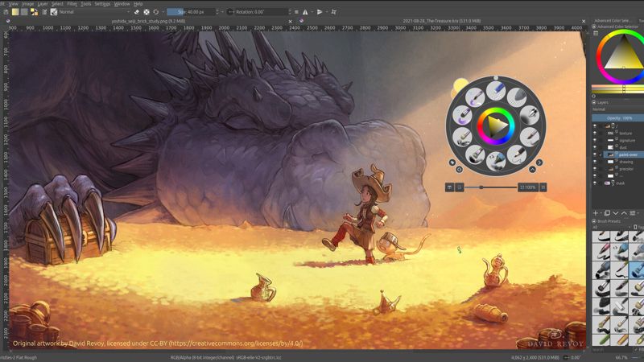Image resolution: width=644 pixels, height=362 pixels.
Task: Click the foreground/background color selector in toolbar
Action: (34, 12)
